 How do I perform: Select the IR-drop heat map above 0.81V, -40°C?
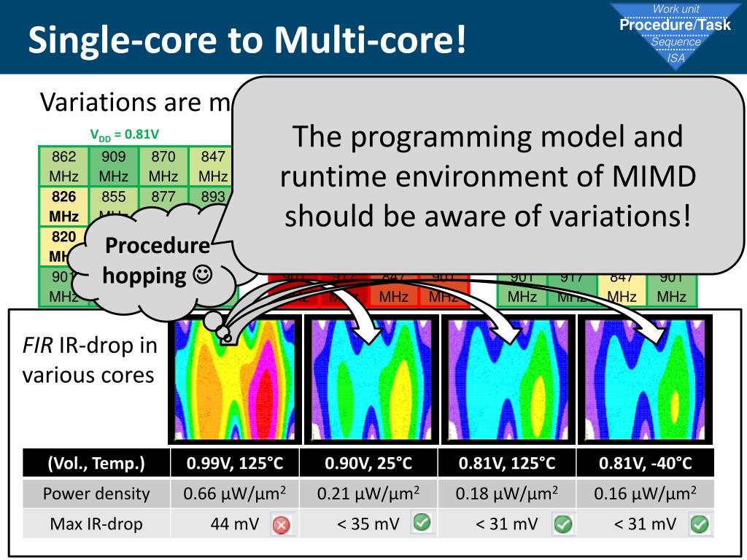(645, 379)
